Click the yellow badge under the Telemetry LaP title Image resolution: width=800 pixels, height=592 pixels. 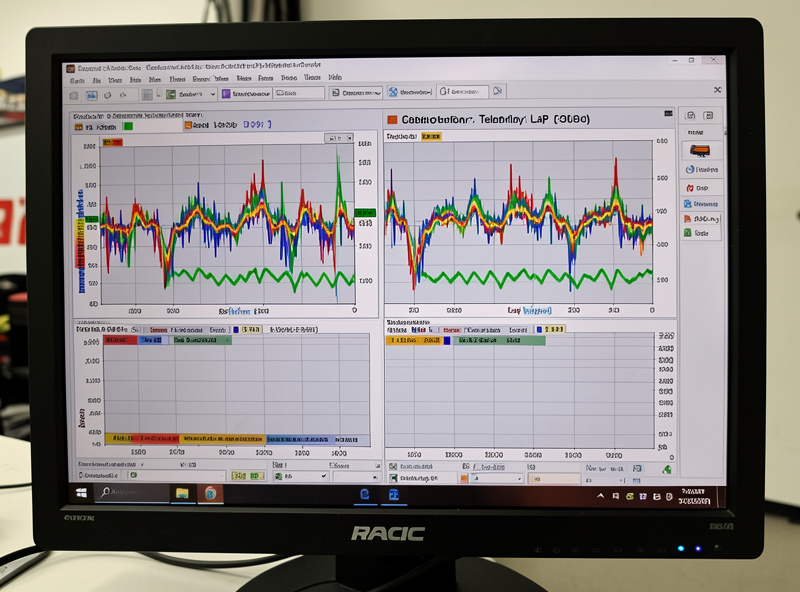pyautogui.click(x=431, y=136)
